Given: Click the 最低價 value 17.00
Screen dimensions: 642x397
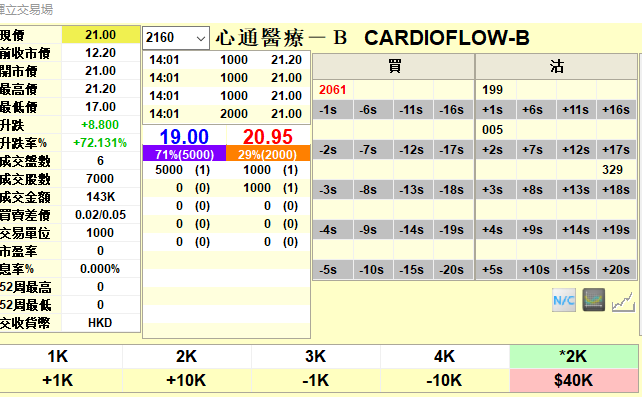Looking at the screenshot, I should (x=101, y=107).
